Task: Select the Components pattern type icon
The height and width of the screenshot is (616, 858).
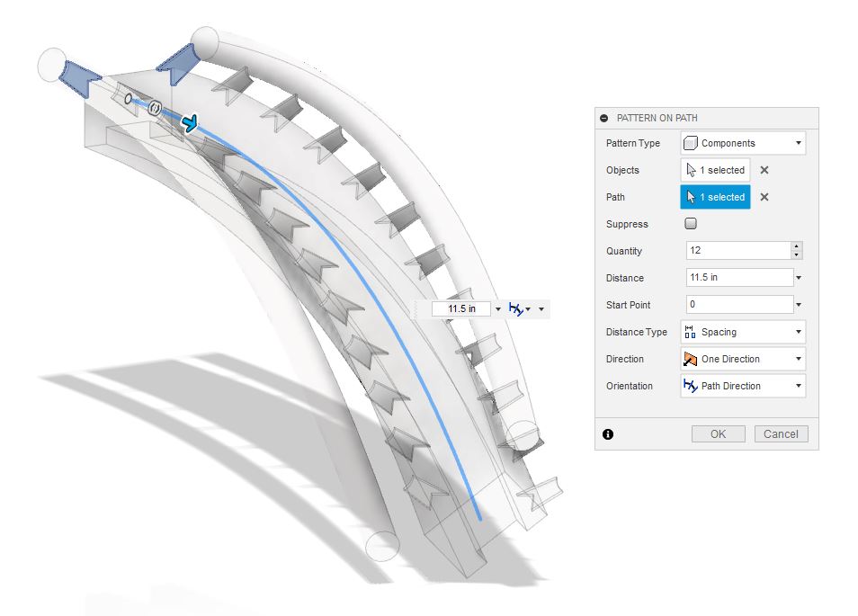Action: (689, 143)
